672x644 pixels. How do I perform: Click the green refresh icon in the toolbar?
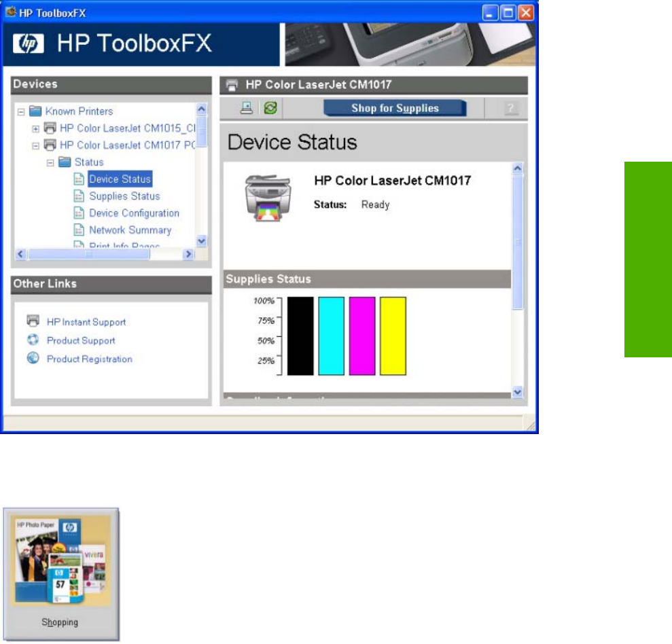pyautogui.click(x=270, y=107)
